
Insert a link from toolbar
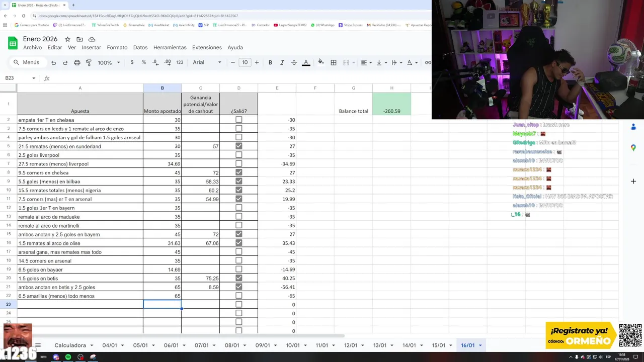pyautogui.click(x=428, y=62)
